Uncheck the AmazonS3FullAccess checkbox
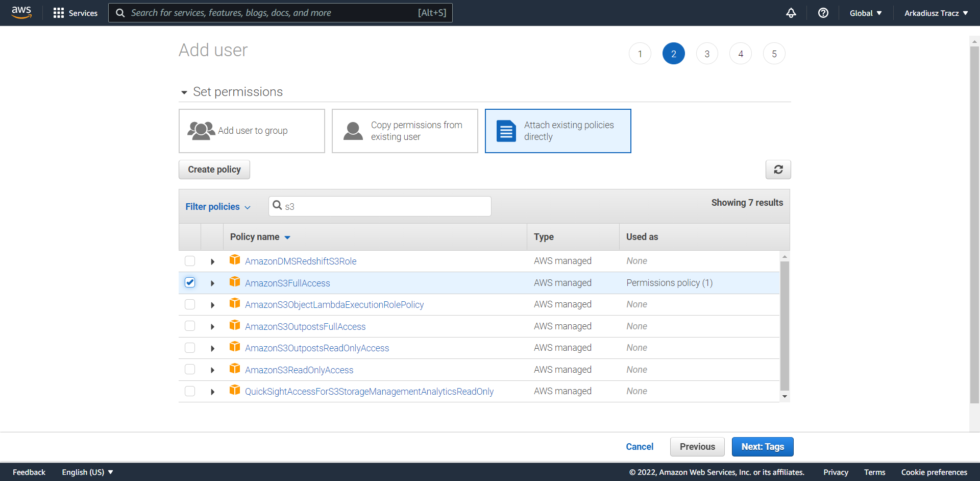Viewport: 980px width, 481px height. tap(190, 282)
